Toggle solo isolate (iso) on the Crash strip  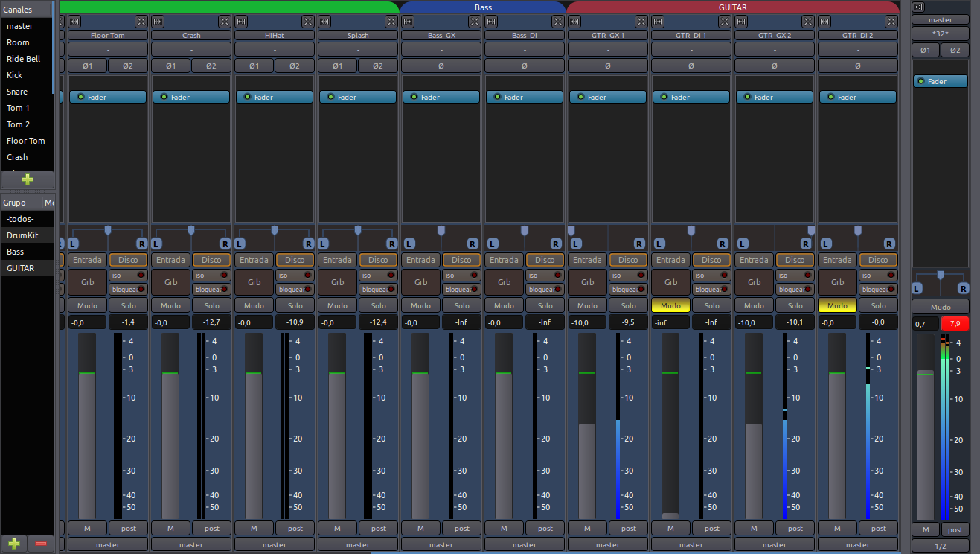click(x=211, y=275)
